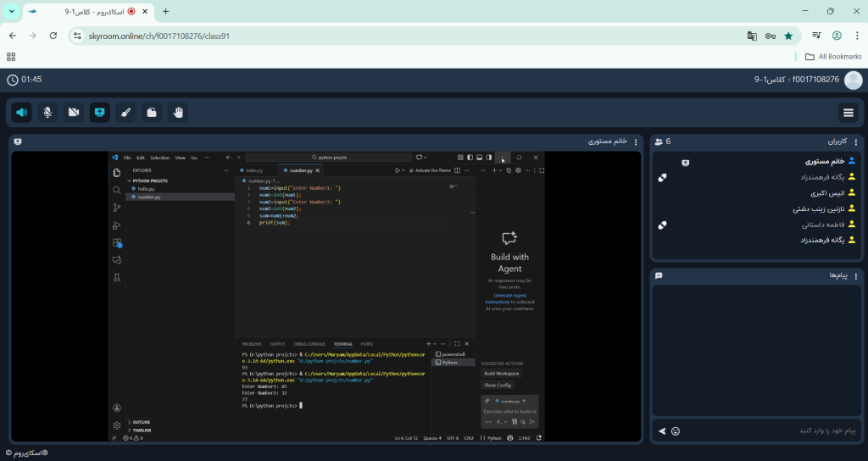Viewport: 868px width, 461px height.
Task: Open the file sharing folder icon
Action: pos(152,112)
